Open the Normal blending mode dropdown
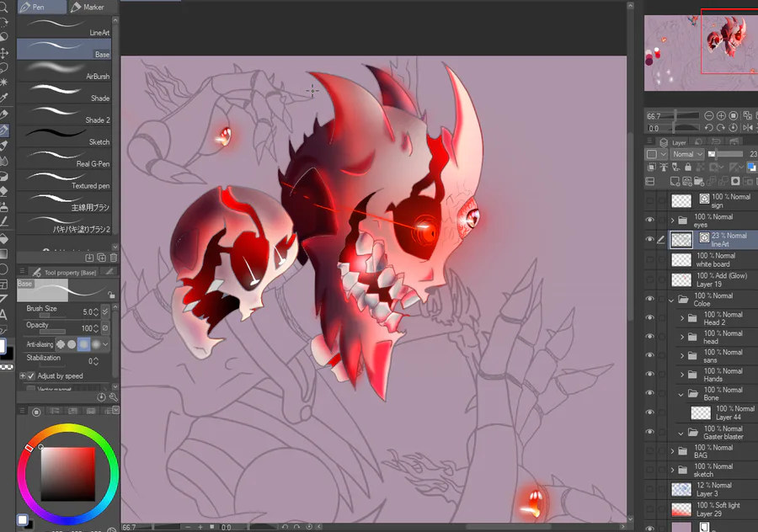758x532 pixels. tap(687, 154)
